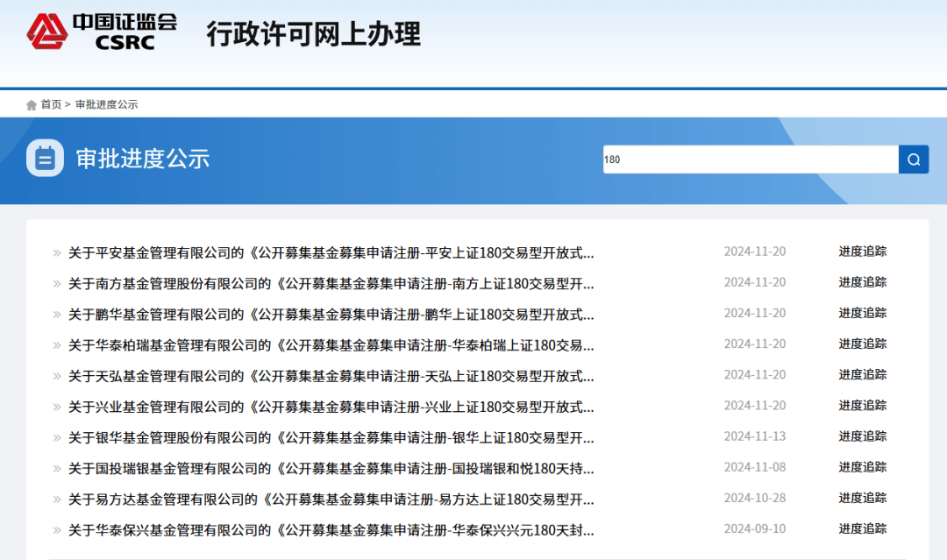Click the 2024-11-20 date in the 鹏华基金 row
The width and height of the screenshot is (947, 560).
click(x=755, y=313)
